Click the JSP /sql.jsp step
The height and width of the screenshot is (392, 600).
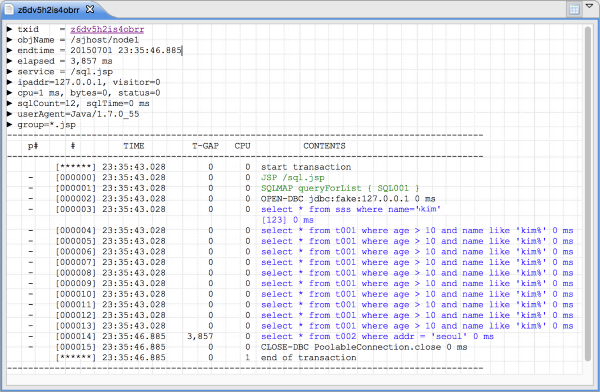pyautogui.click(x=293, y=178)
